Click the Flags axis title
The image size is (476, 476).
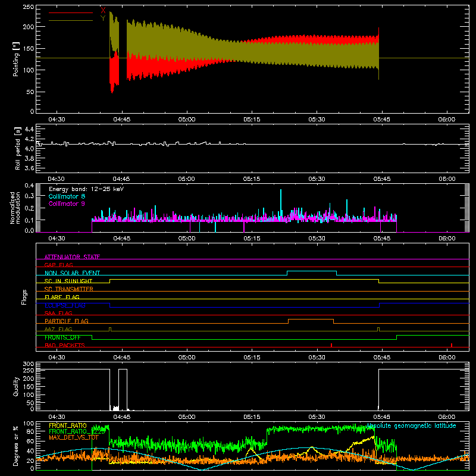click(24, 297)
